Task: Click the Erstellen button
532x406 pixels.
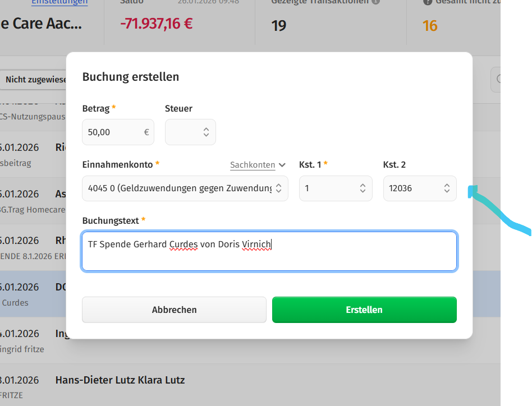Action: pyautogui.click(x=364, y=310)
